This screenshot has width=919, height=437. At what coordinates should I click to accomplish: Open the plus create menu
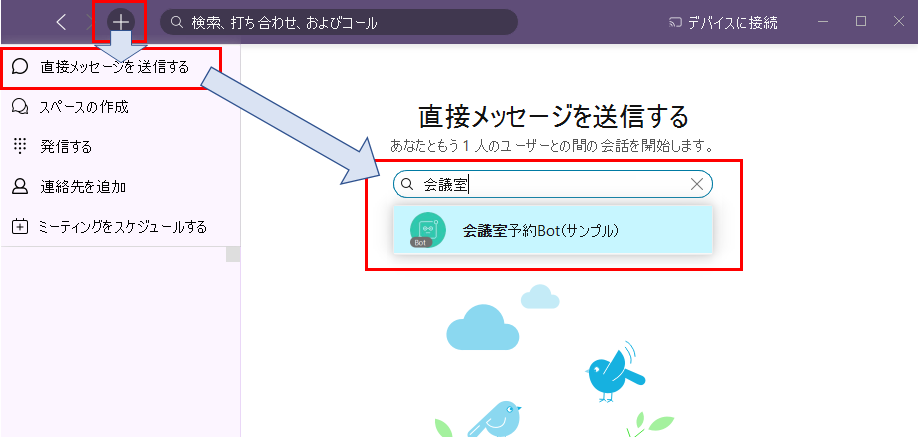(x=121, y=22)
